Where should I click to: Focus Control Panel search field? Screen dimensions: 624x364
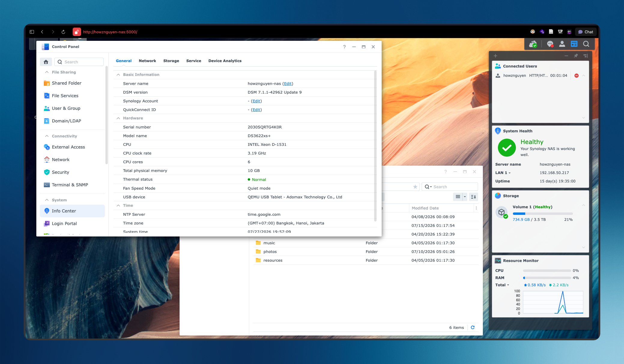point(79,62)
